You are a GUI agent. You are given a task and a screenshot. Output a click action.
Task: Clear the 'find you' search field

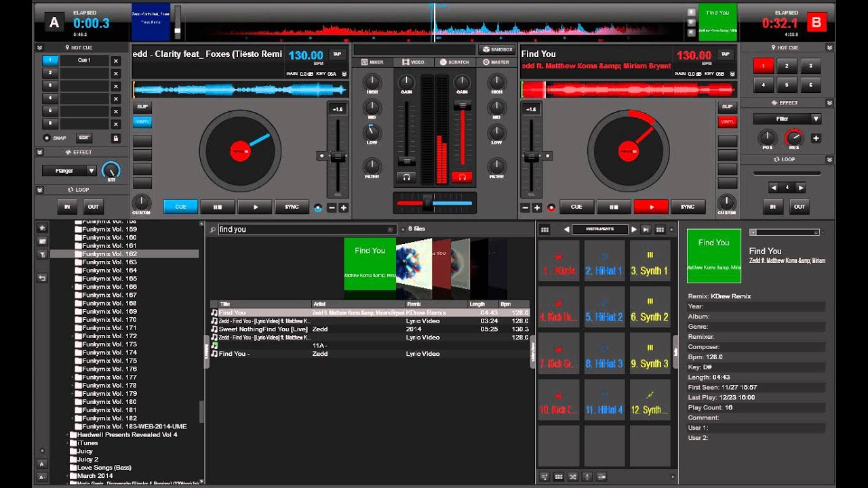coord(391,230)
